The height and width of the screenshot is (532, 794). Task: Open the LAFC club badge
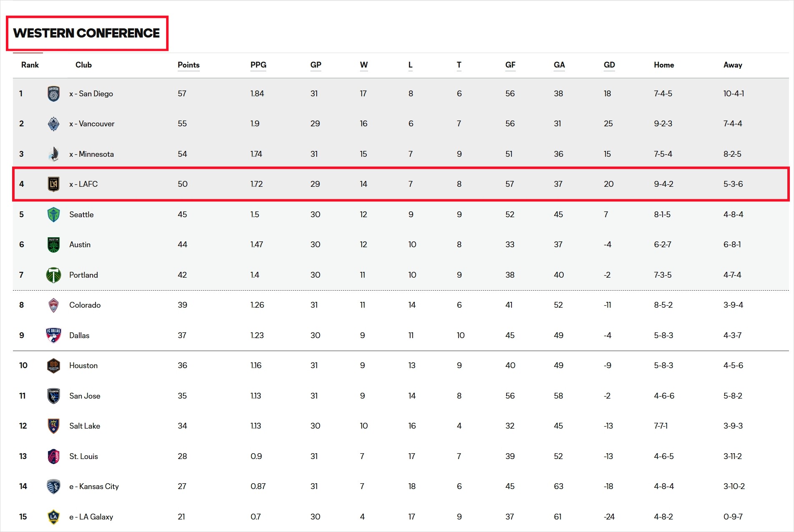point(53,184)
